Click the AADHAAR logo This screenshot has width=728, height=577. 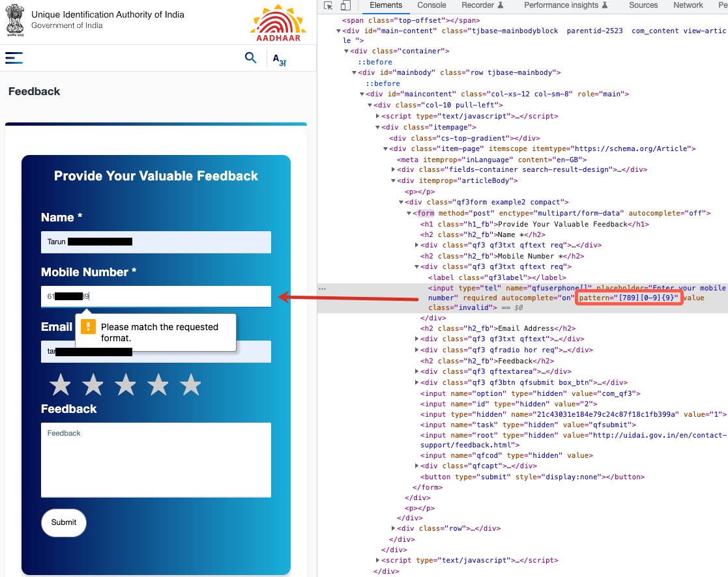(x=278, y=23)
